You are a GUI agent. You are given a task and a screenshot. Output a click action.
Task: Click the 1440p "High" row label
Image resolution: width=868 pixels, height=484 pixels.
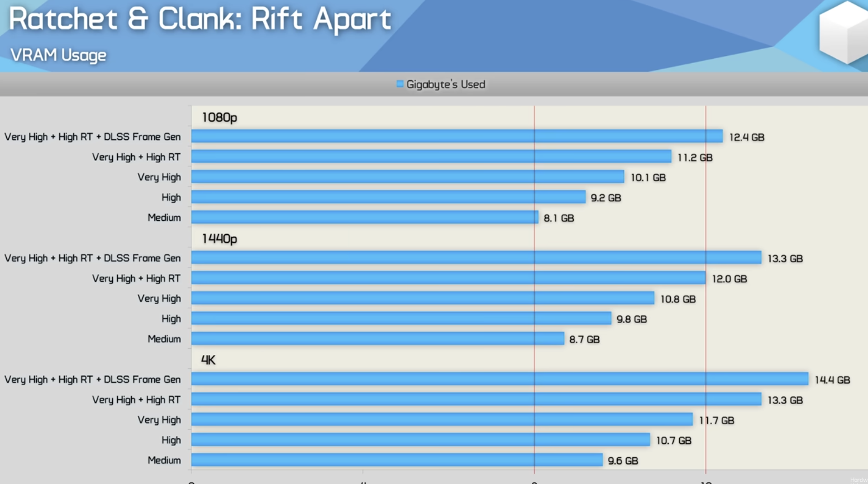coord(171,319)
